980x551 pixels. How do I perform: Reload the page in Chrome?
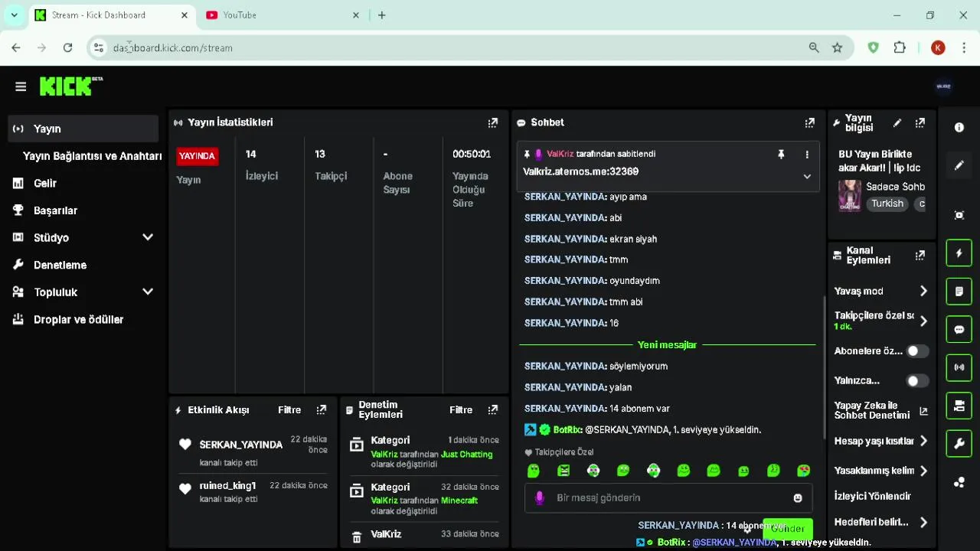pos(67,47)
